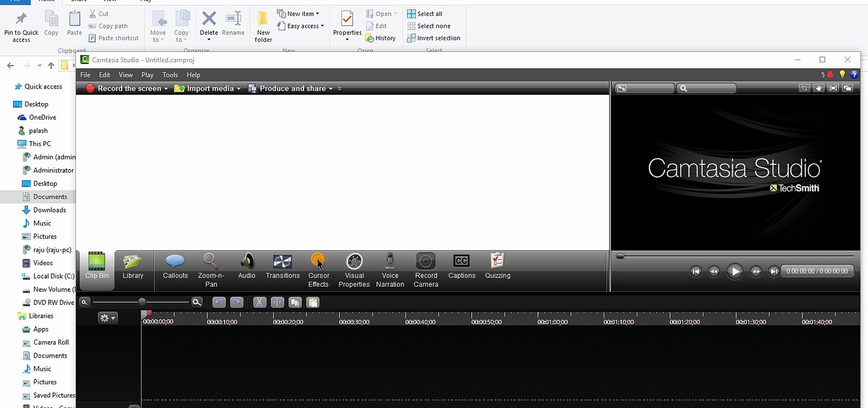Open the Record Camera tool
Viewport: 868px width, 408px height.
coord(426,270)
